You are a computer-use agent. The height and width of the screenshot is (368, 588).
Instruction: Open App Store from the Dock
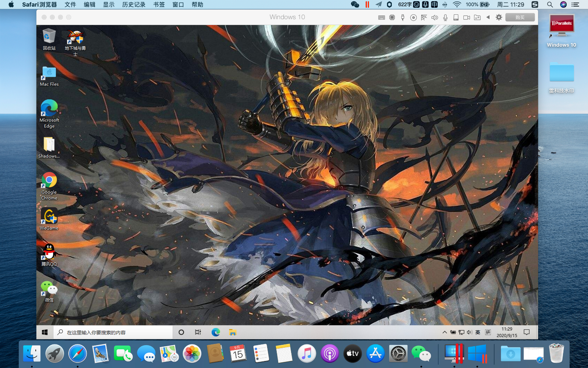coord(375,354)
